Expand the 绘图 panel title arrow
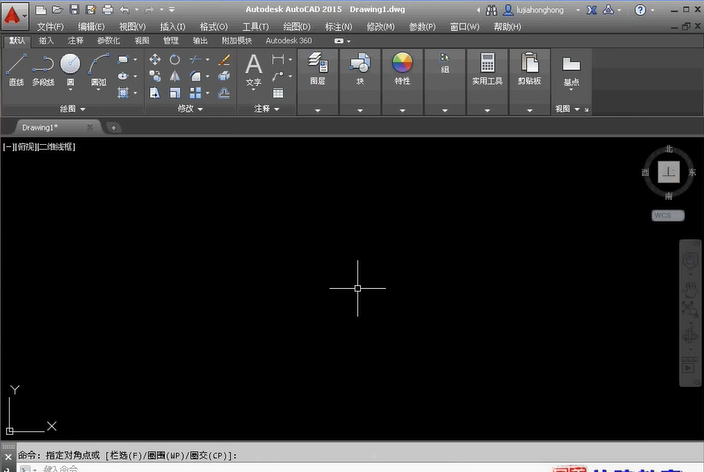The width and height of the screenshot is (704, 472). [x=83, y=109]
